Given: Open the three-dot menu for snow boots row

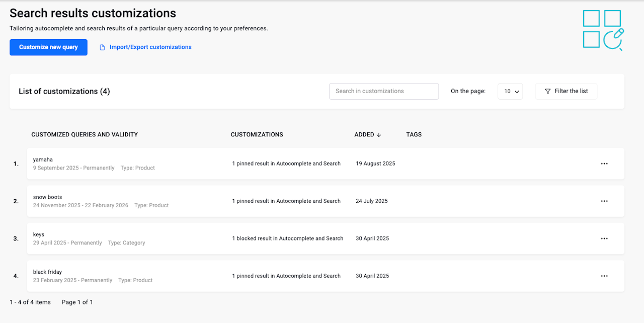Looking at the screenshot, I should (x=604, y=201).
